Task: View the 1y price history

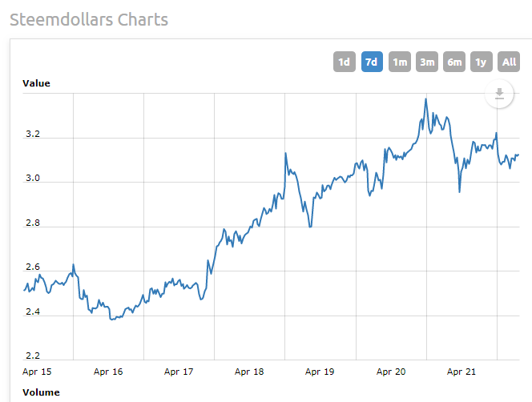Action: coord(482,62)
